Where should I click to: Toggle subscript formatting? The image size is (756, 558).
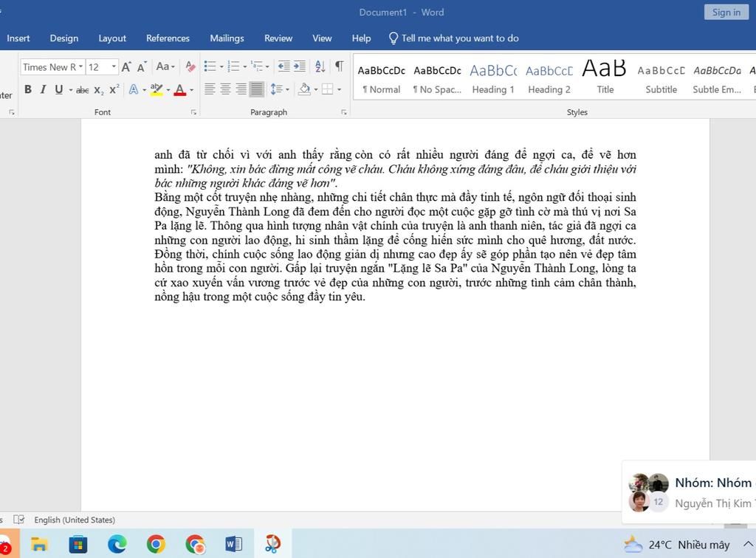click(98, 89)
